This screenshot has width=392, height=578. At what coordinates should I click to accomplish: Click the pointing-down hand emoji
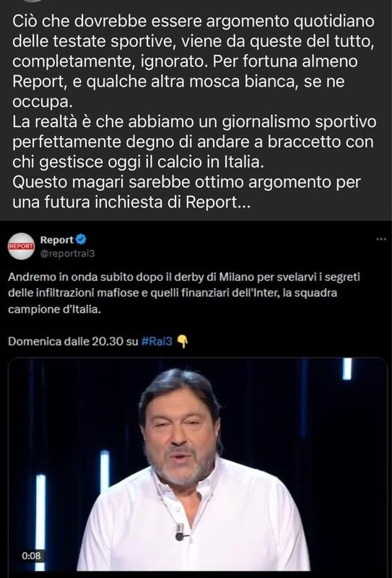(x=183, y=342)
